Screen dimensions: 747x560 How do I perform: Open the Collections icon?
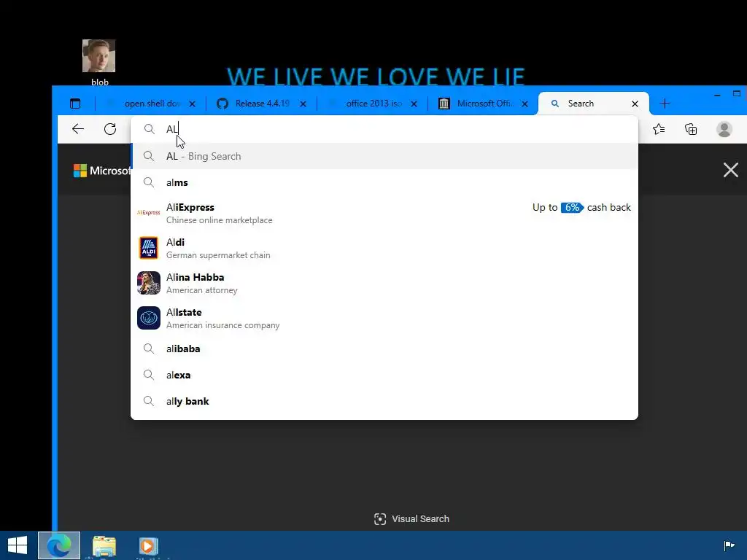[x=691, y=129]
